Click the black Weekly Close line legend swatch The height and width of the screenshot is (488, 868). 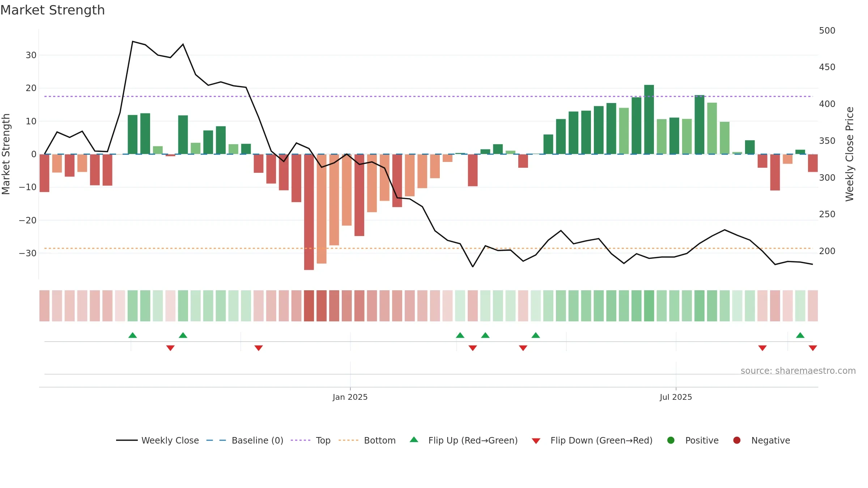click(x=127, y=440)
